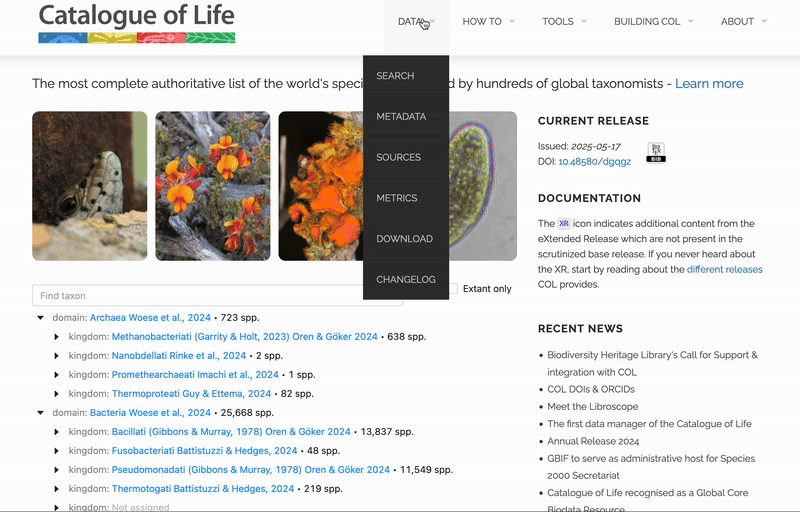Toggle the Extant only checkbox

tap(453, 289)
